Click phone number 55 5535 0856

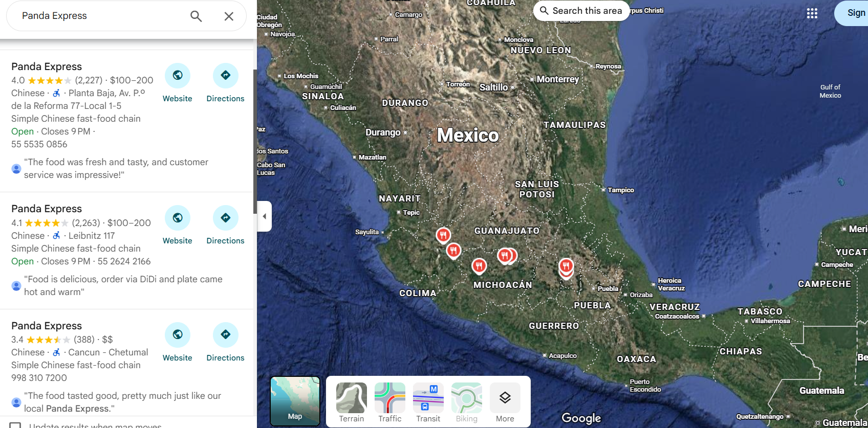39,144
